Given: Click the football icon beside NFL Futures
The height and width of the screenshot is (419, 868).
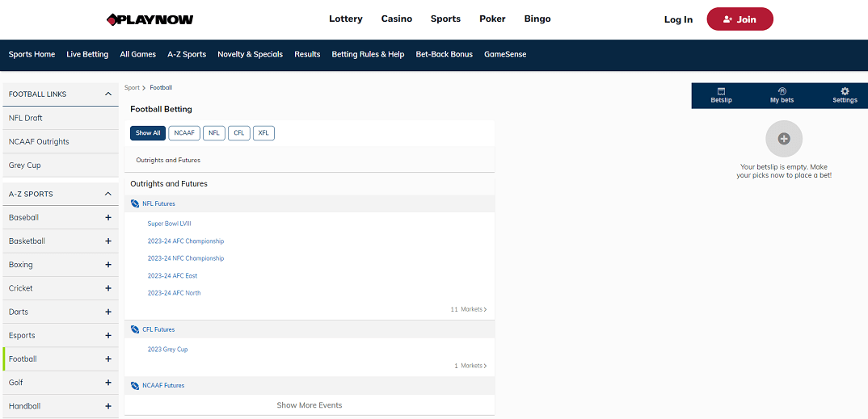Looking at the screenshot, I should click(x=134, y=203).
